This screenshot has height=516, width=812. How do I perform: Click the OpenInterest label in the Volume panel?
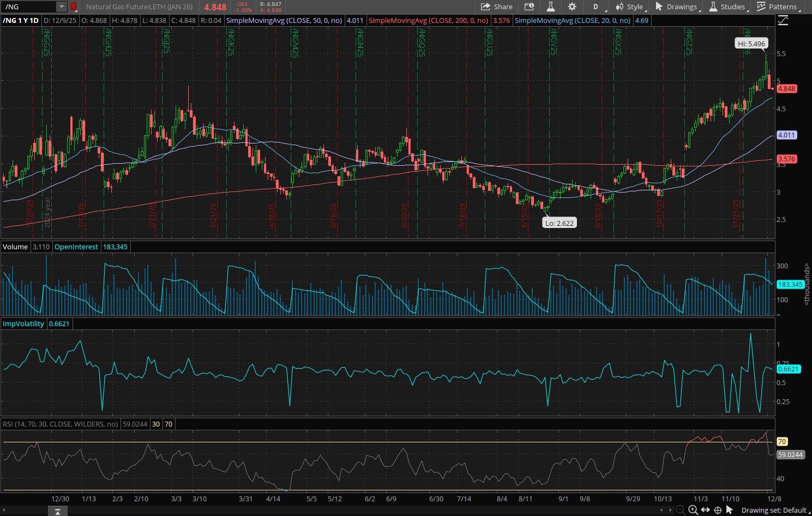76,247
